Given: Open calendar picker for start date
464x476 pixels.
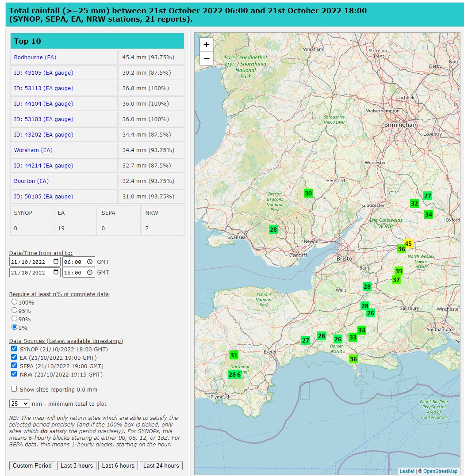Looking at the screenshot, I should click(56, 262).
